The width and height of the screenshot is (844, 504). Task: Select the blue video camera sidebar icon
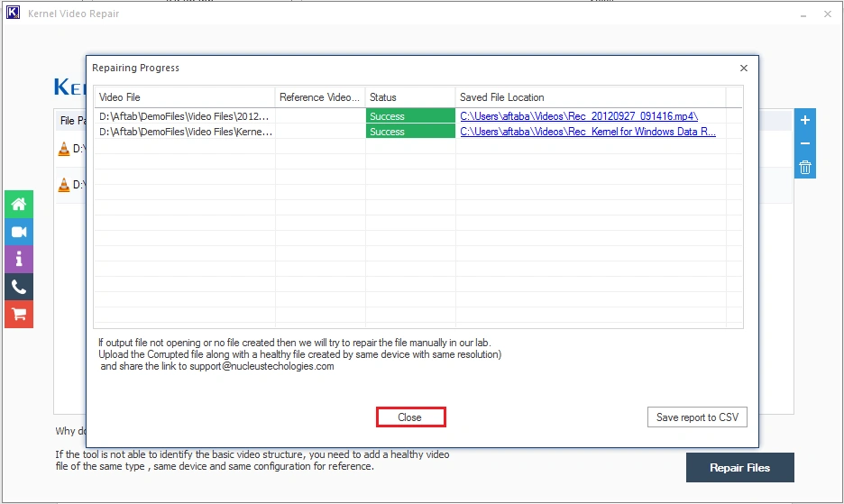pyautogui.click(x=19, y=232)
